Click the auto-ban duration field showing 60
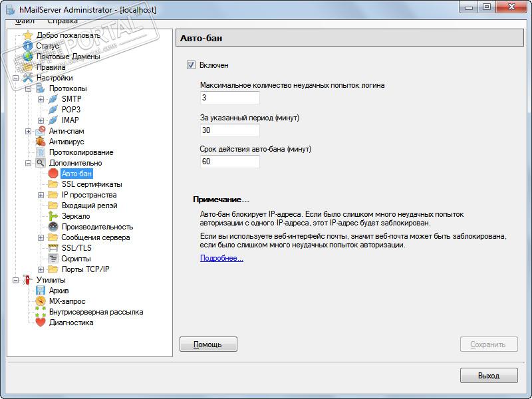This screenshot has width=532, height=399. coord(229,162)
